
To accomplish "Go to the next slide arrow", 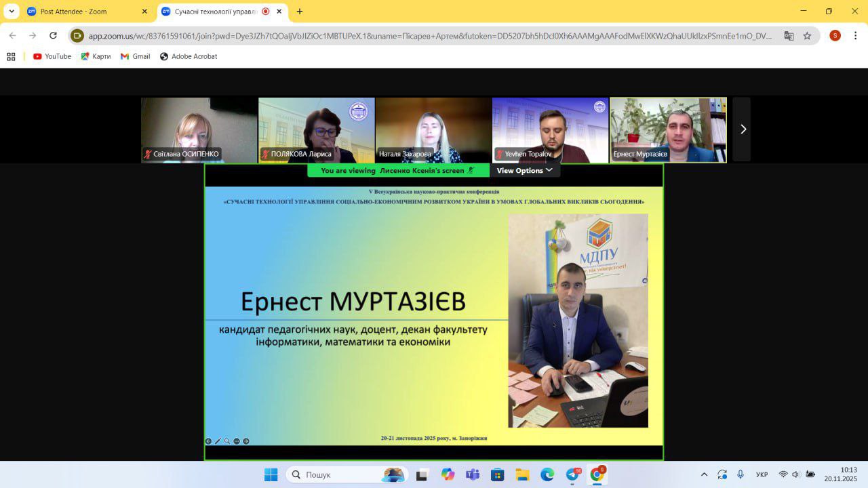I will 246,441.
